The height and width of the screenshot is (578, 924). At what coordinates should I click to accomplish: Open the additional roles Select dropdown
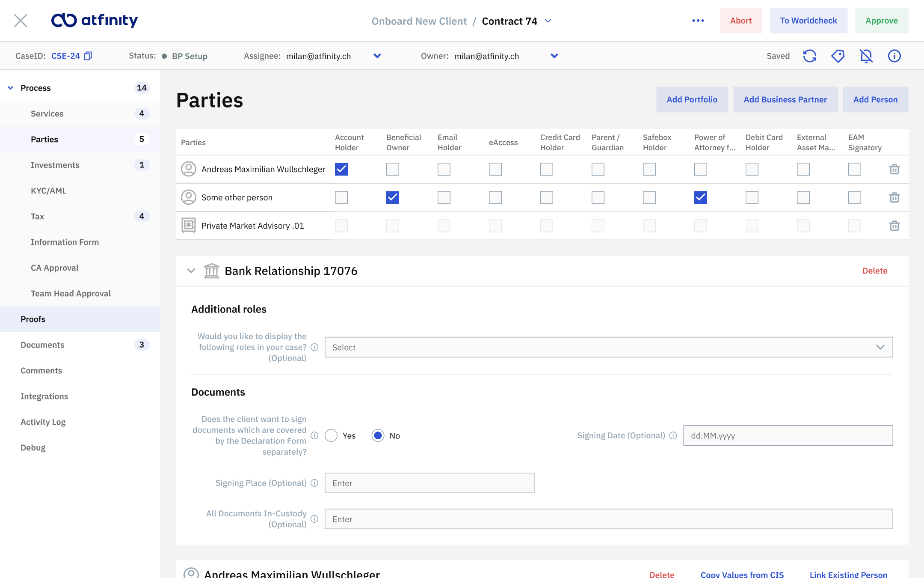click(609, 347)
